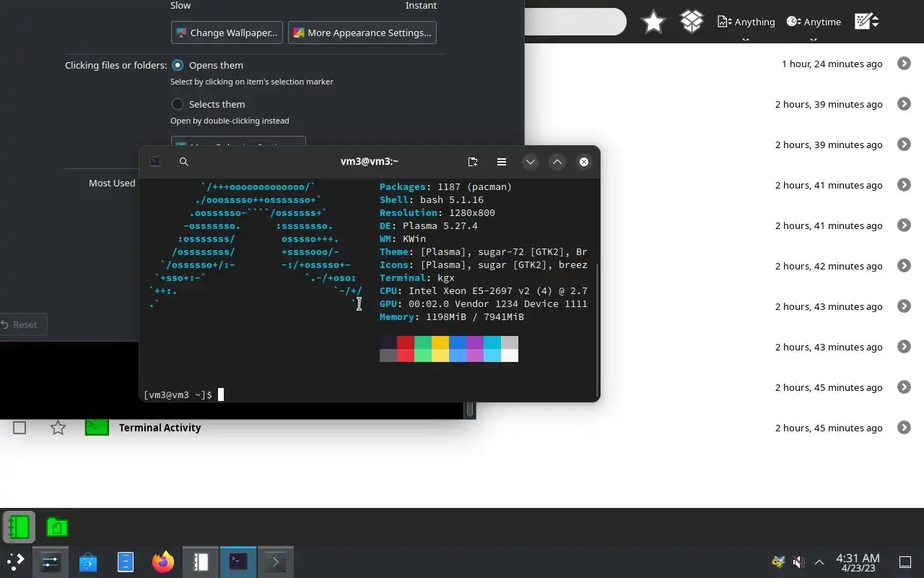924x578 pixels.
Task: Select the green journal notebook icon
Action: pos(19,527)
